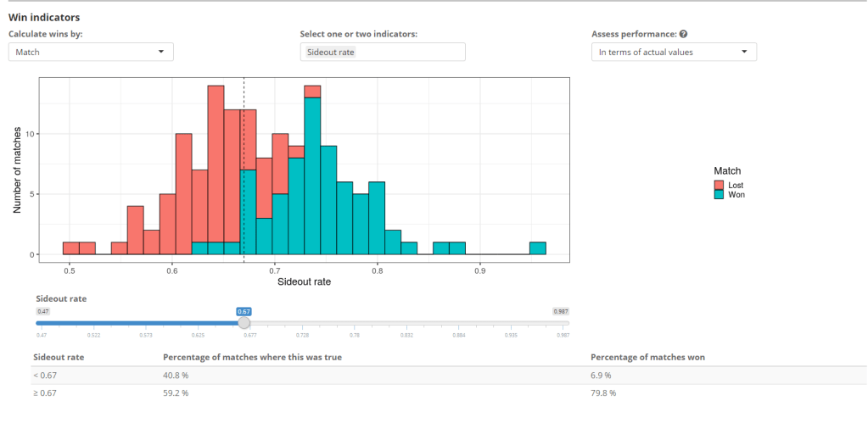Select the 0.573 tick mark on the slider

click(x=146, y=335)
